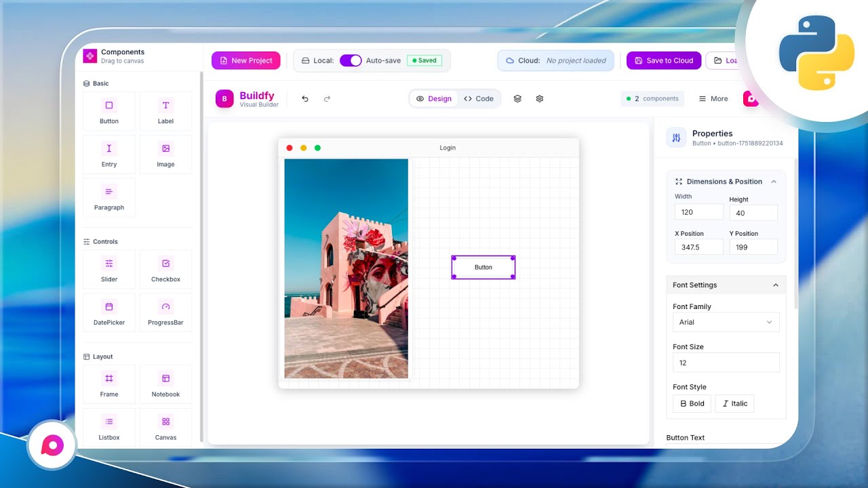
Task: Toggle Bold font style
Action: 692,404
